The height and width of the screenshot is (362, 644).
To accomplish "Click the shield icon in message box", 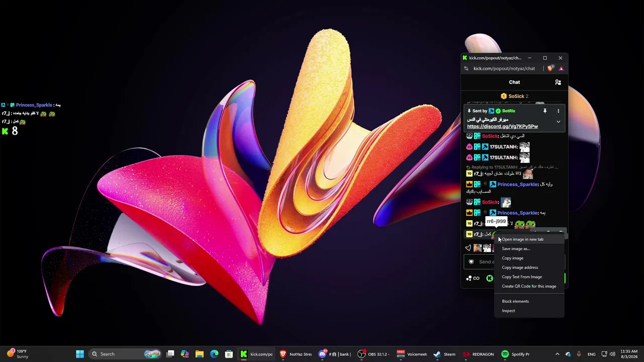I will [x=471, y=261].
